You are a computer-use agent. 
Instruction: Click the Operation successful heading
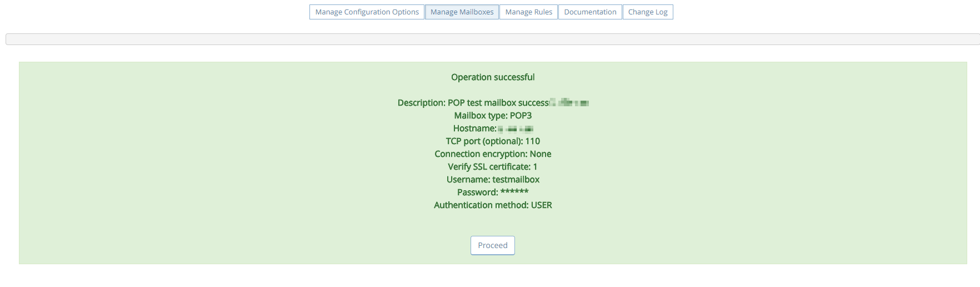pyautogui.click(x=493, y=77)
